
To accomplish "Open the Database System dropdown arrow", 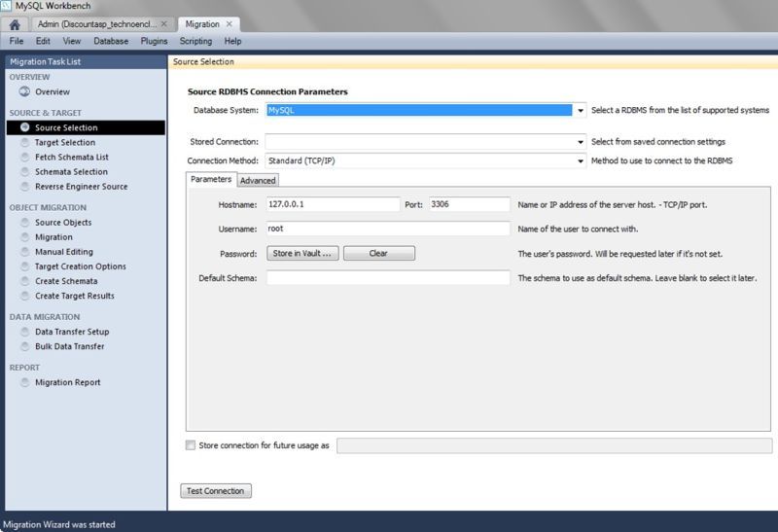I will pos(580,110).
